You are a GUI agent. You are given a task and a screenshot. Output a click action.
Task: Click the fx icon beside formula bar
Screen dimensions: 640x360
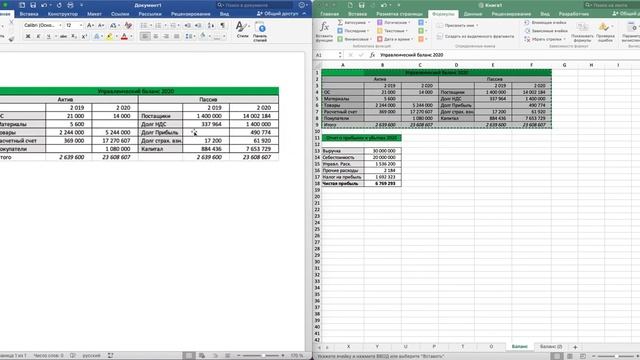pos(372,55)
